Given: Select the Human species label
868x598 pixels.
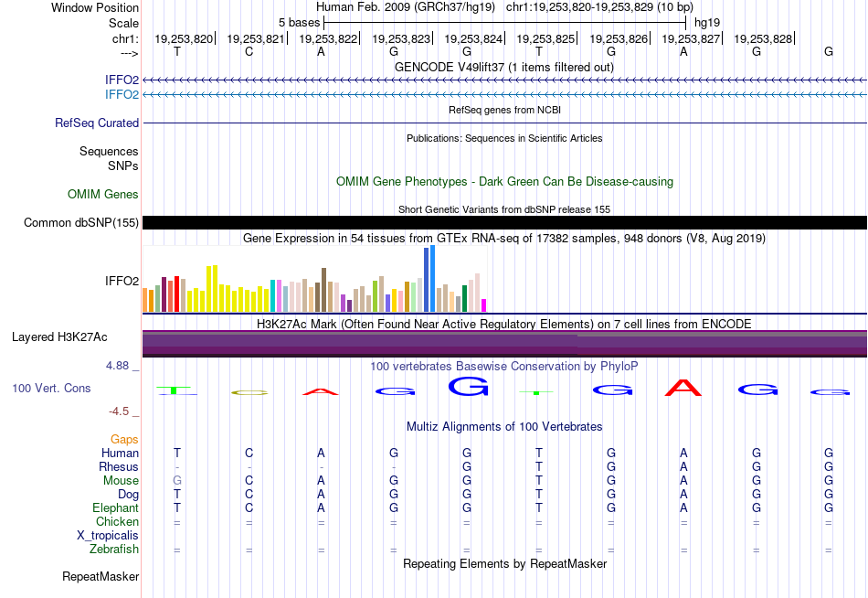Looking at the screenshot, I should point(120,454).
